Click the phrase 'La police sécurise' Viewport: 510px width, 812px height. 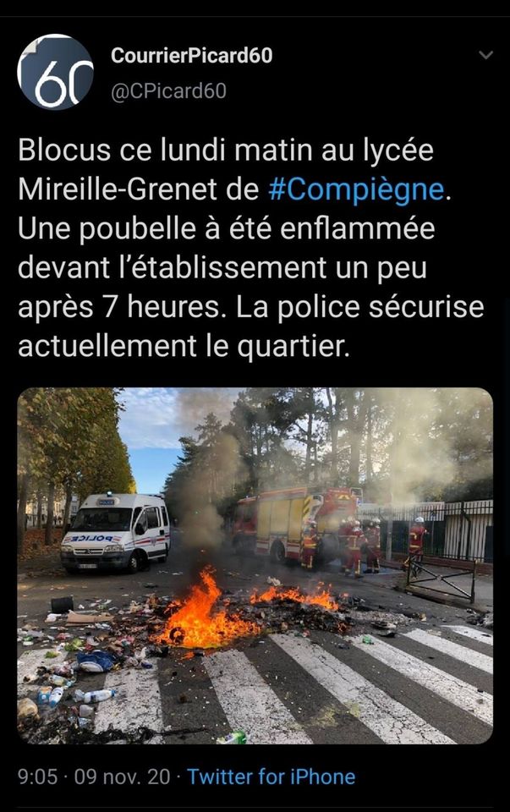point(359,306)
